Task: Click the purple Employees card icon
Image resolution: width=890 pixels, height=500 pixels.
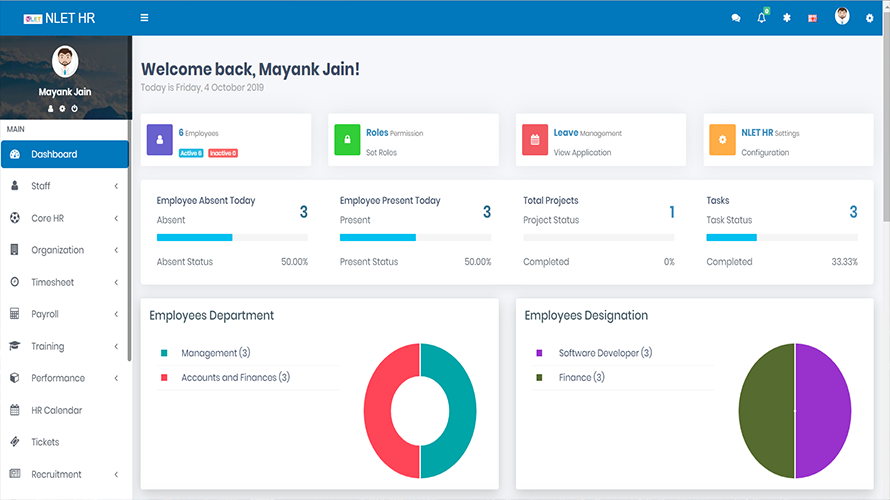Action: click(160, 140)
